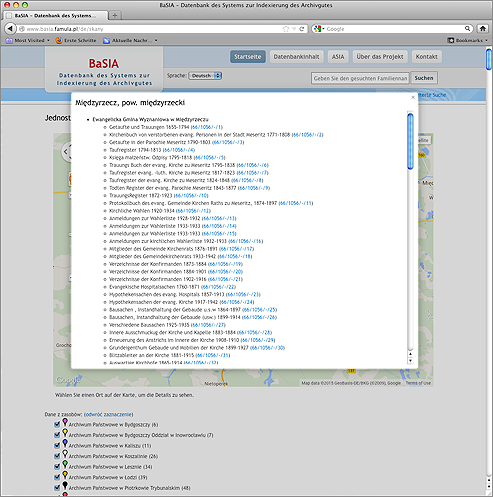The height and width of the screenshot is (497, 493).
Task: Click the popup list scrollbar thumb
Action: coord(410,141)
